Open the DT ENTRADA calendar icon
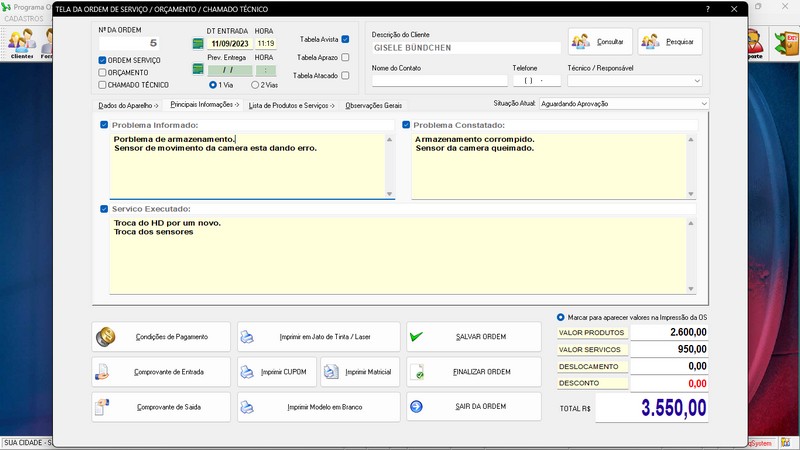The width and height of the screenshot is (800, 450). [x=198, y=44]
